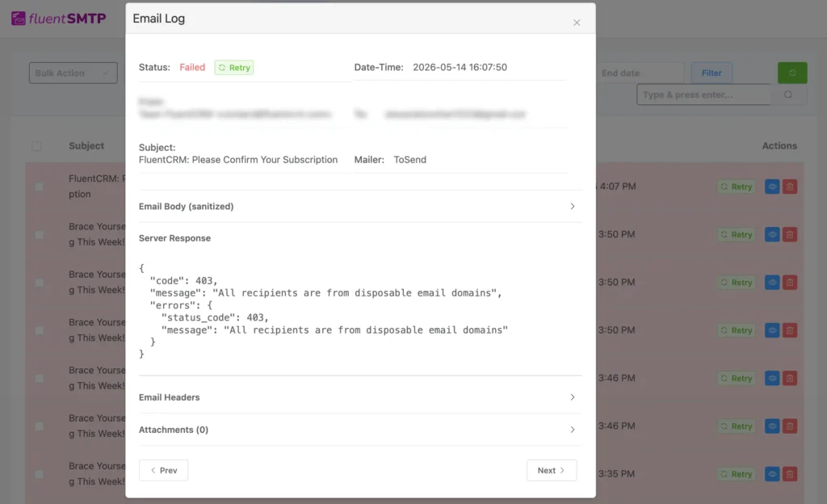Screen dimensions: 827x504
Task: Delete the second 3:50 PM email log
Action: click(790, 283)
